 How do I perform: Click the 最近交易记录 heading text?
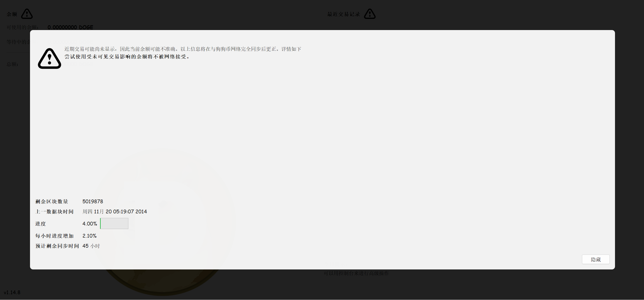(x=343, y=14)
